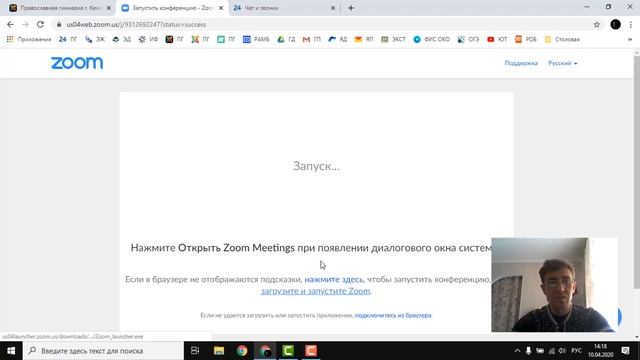Screen dimensions: 640x360
Task: Open the Chrome three-dot menu
Action: click(x=631, y=24)
